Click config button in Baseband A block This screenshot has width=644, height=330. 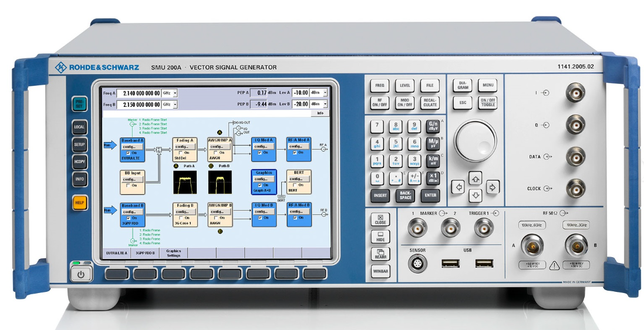(129, 147)
